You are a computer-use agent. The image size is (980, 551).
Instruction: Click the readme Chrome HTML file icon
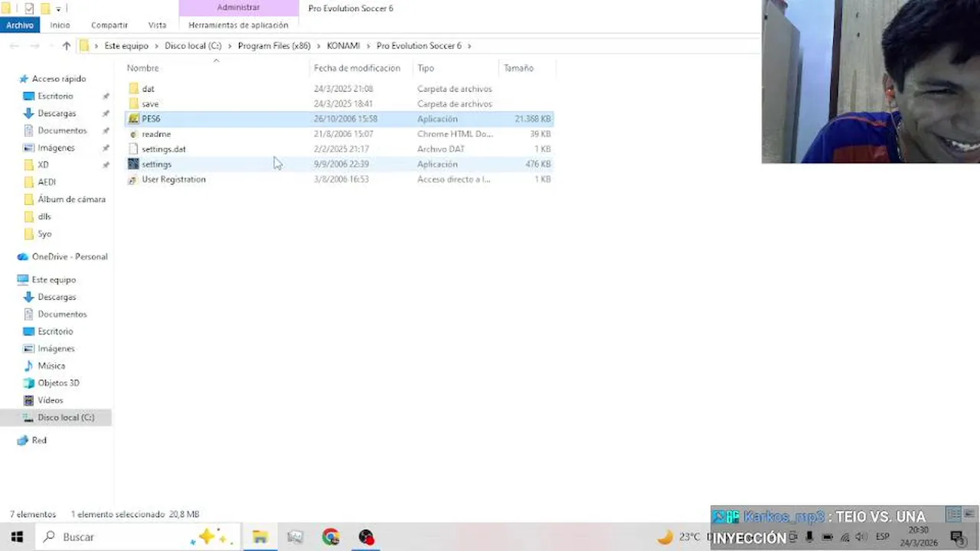pyautogui.click(x=133, y=134)
